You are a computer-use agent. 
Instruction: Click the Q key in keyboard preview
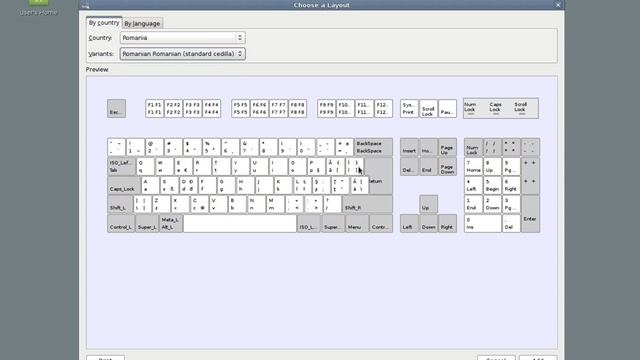tap(145, 167)
